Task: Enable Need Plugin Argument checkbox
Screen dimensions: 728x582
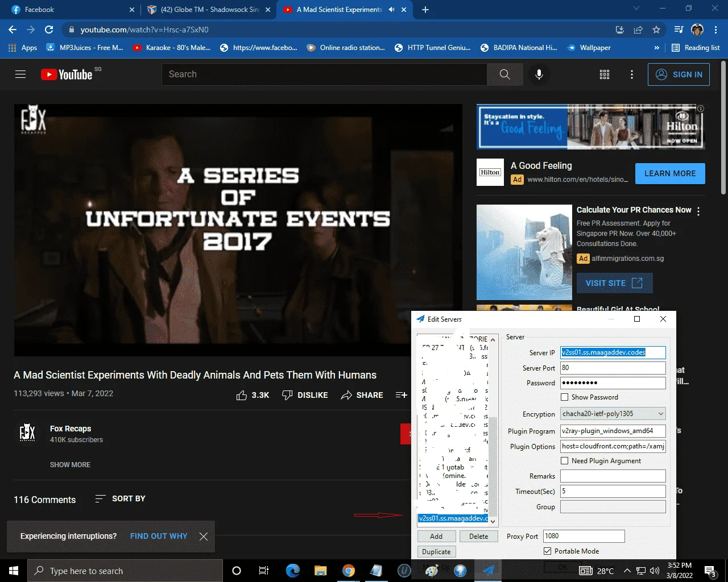Action: 565,461
